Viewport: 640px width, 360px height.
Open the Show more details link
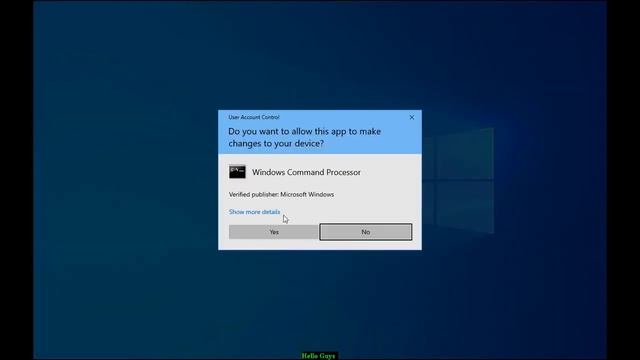pyautogui.click(x=254, y=212)
